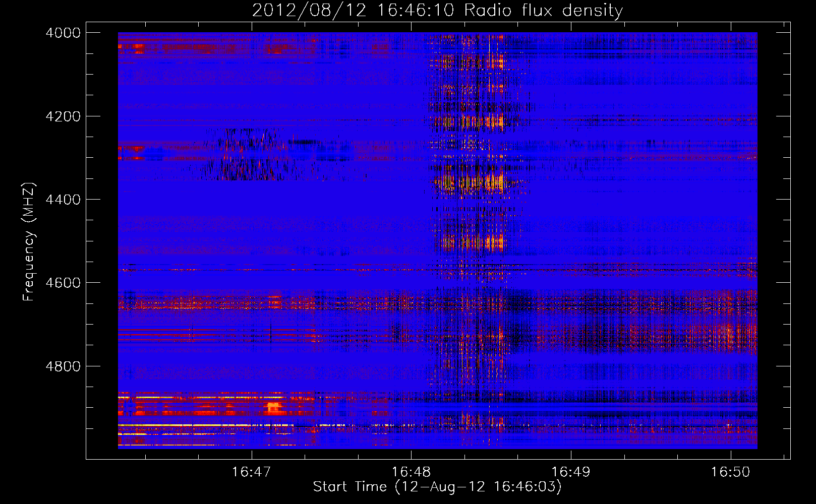
Task: Click the plot title "2012/08/12 16:46:10 Radio flux density"
Action: click(437, 10)
